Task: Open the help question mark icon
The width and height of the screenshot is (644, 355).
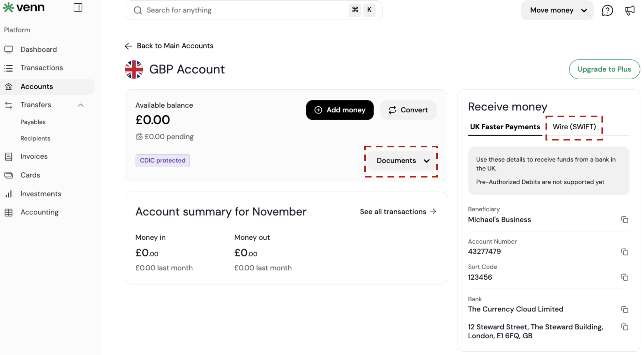Action: [607, 10]
